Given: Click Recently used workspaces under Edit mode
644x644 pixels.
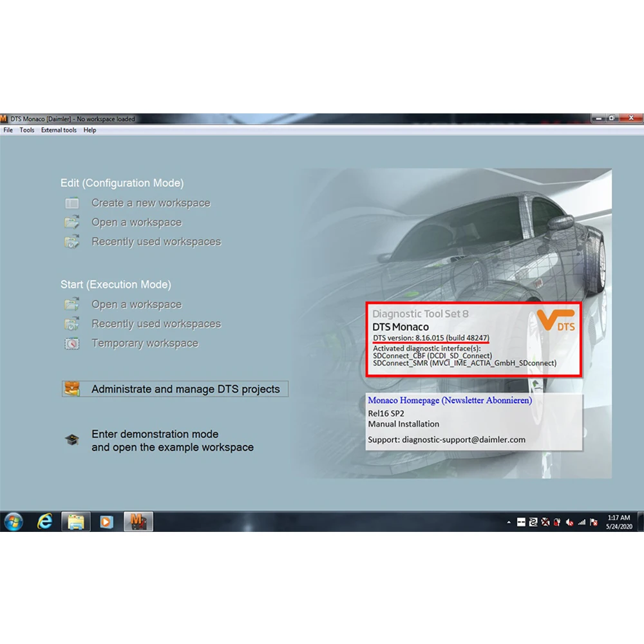Looking at the screenshot, I should 156,241.
